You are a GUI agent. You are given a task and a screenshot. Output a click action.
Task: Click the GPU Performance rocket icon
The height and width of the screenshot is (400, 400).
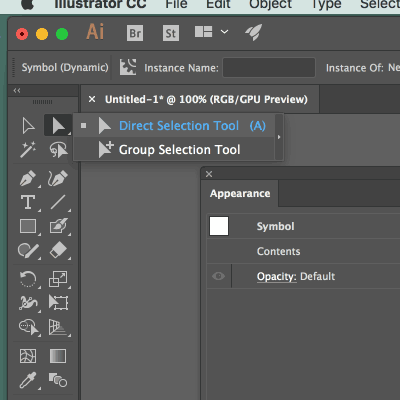click(x=254, y=32)
